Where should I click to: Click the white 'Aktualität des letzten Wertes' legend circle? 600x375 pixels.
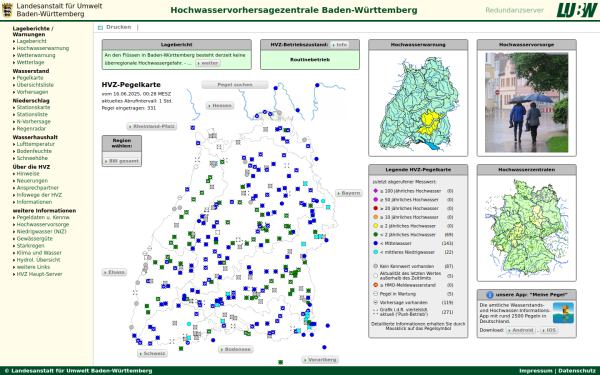tap(375, 276)
